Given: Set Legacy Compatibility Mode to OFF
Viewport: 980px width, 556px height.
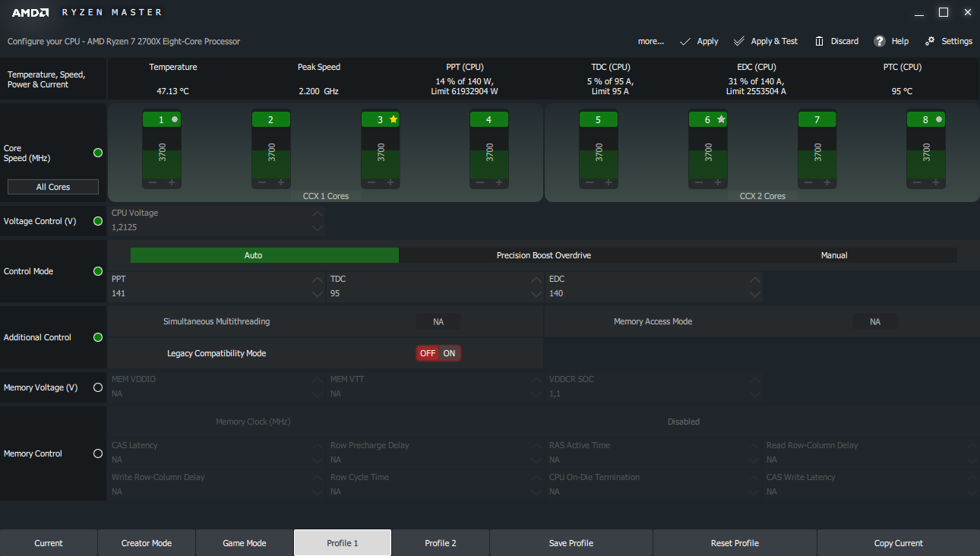Looking at the screenshot, I should (x=428, y=353).
